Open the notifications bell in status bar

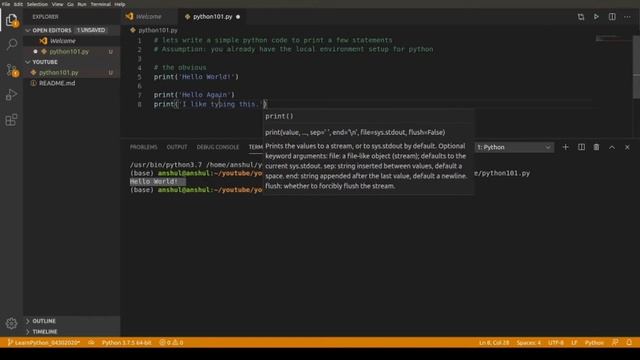(629, 342)
